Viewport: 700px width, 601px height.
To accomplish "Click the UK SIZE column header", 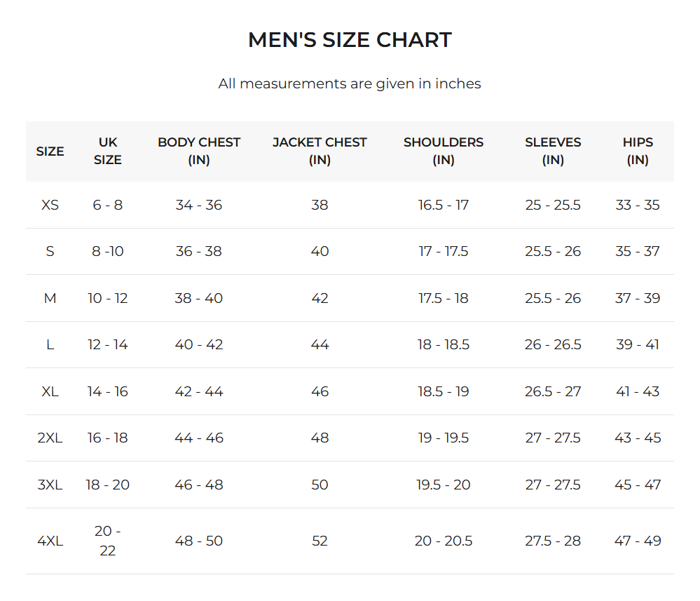I will click(108, 151).
